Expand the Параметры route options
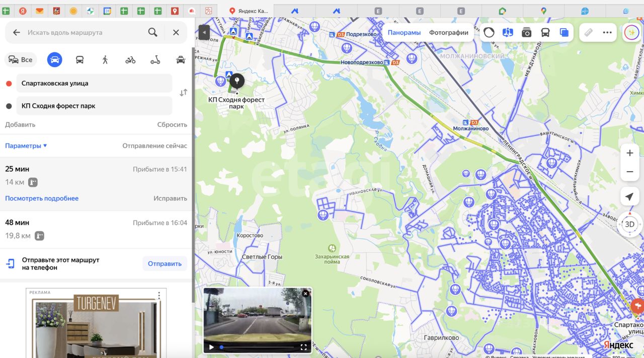644x358 pixels. [26, 146]
